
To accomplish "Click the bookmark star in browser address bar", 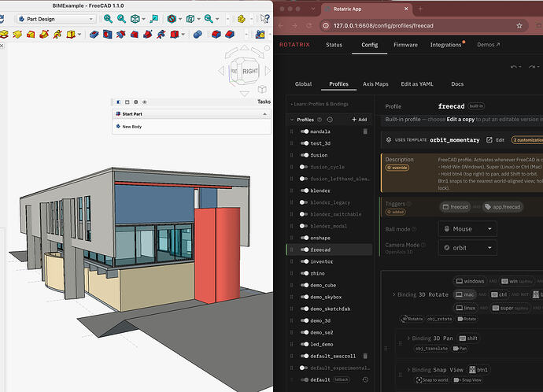I will click(x=519, y=26).
